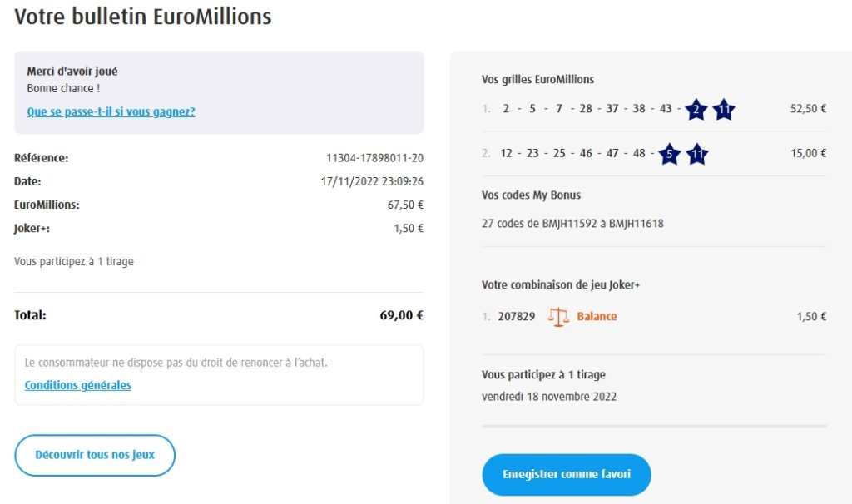
Task: Click the star number 11 in grid 1
Action: [x=724, y=110]
